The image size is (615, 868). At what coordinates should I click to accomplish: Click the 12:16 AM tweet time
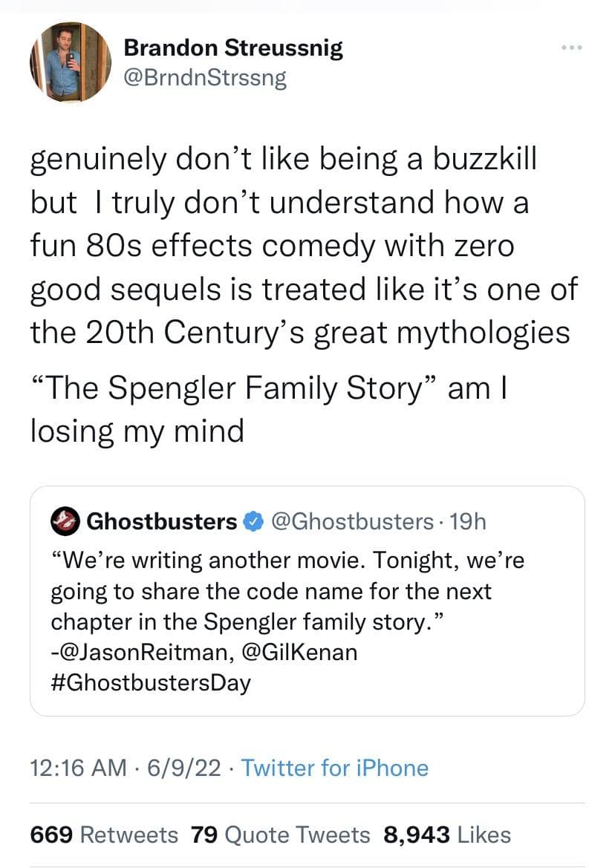pyautogui.click(x=78, y=768)
